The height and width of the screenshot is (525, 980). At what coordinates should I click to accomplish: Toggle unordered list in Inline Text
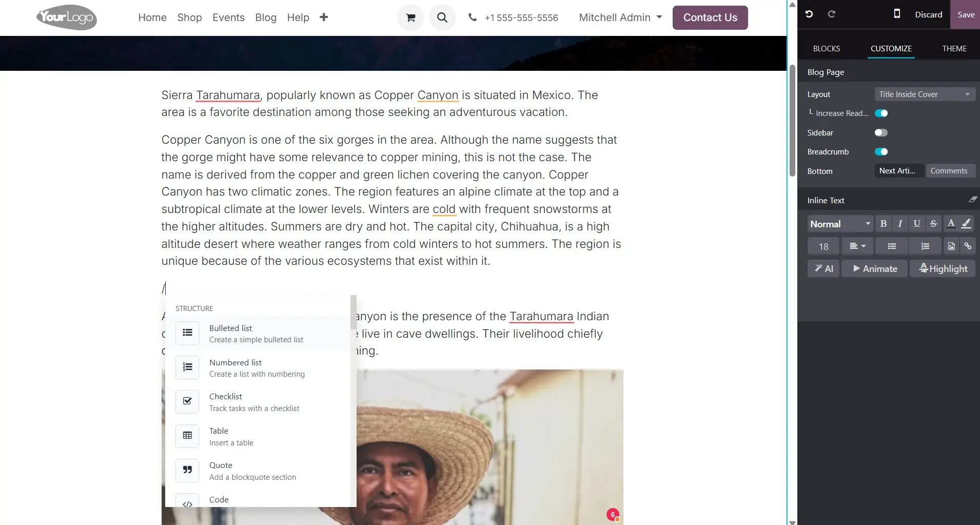point(892,246)
